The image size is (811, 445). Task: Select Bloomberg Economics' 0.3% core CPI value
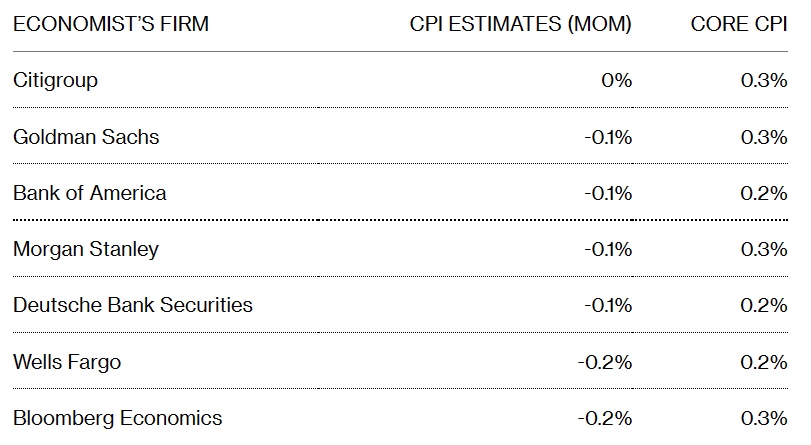pos(764,417)
